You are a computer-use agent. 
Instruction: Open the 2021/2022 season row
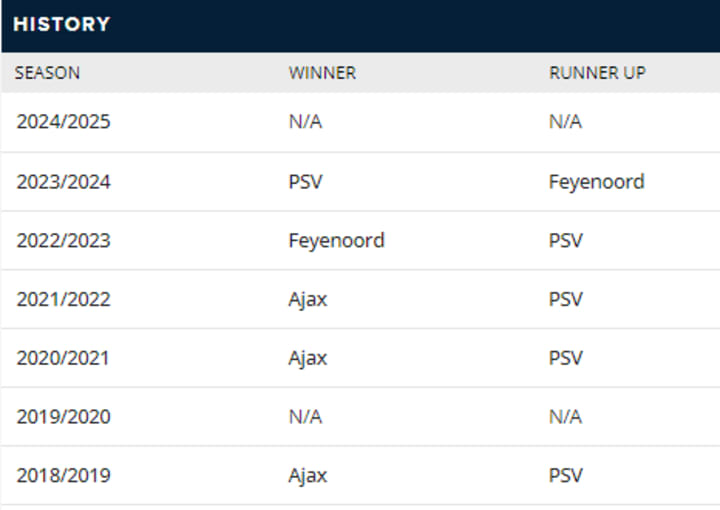[360, 299]
